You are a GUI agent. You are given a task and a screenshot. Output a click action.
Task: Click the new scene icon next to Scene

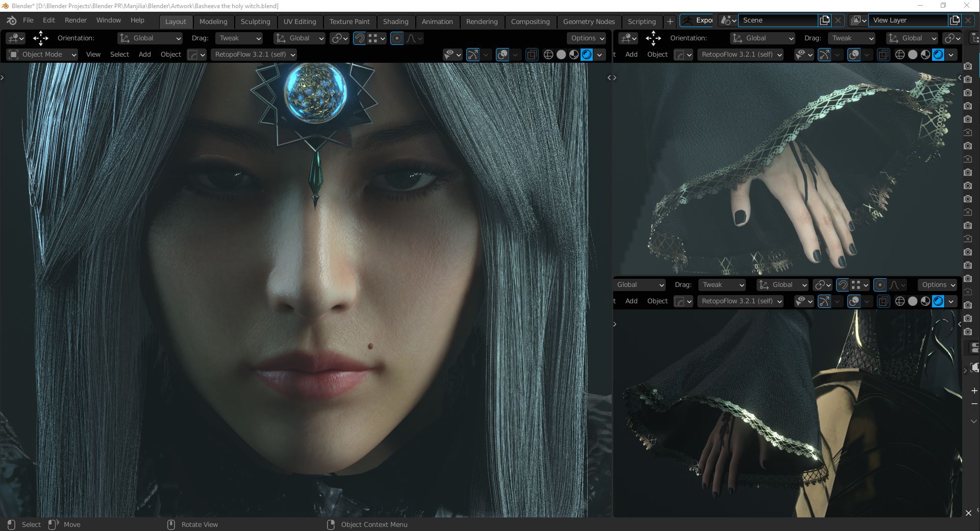pyautogui.click(x=824, y=20)
